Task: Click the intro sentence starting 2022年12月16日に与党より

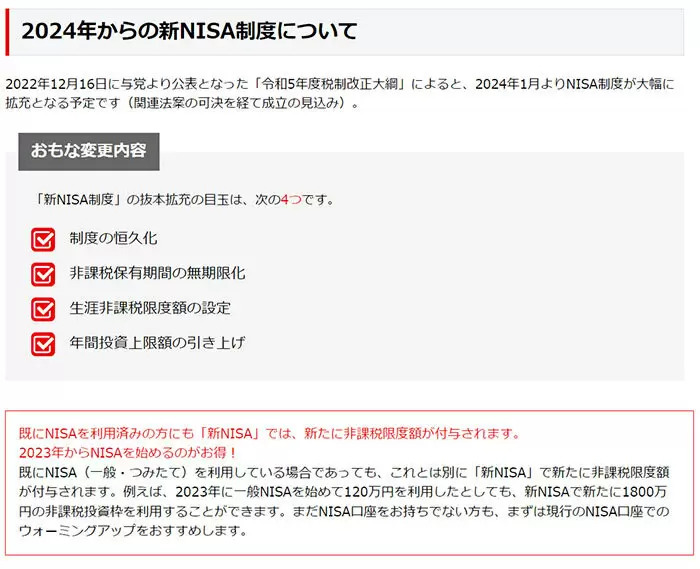Action: (340, 84)
